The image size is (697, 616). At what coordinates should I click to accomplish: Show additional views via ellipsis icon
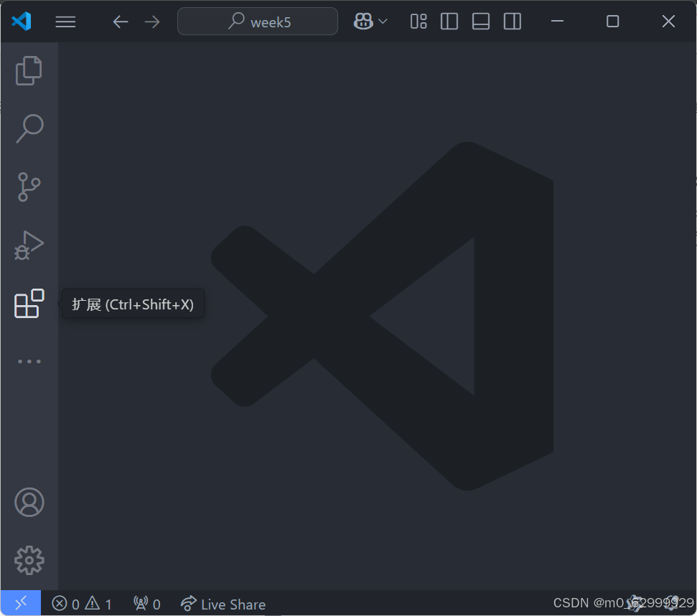pos(29,361)
